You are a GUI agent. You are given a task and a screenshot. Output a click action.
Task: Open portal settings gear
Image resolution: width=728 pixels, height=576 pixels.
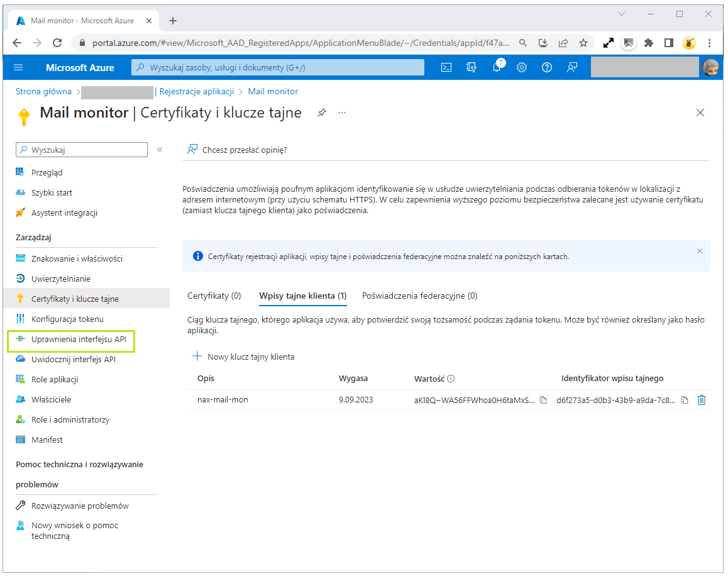[521, 68]
